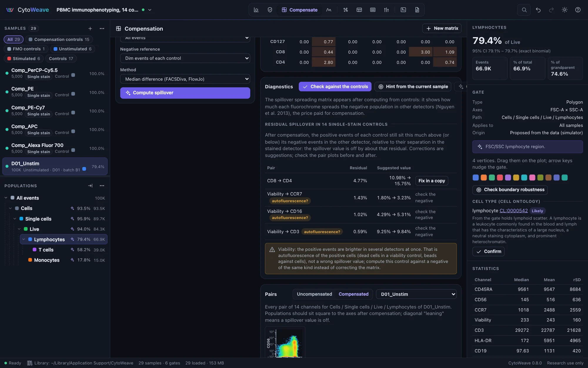Screen dimensions: 588x368
Task: Open the D01_Unstim sample dropdown in Pairs
Action: click(416, 294)
